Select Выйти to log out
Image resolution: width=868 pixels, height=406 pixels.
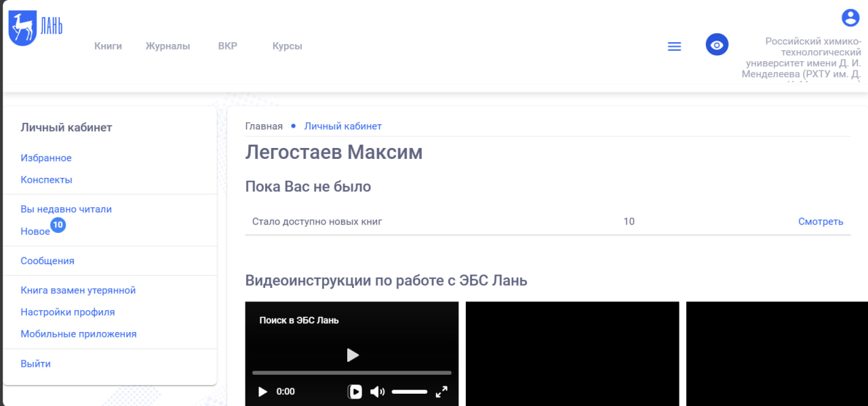[36, 363]
